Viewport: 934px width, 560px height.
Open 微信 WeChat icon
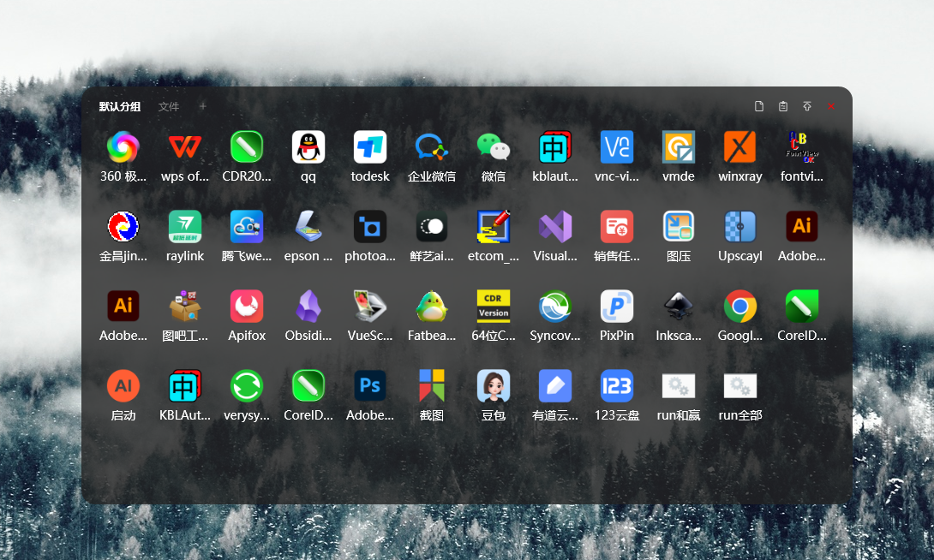tap(494, 147)
